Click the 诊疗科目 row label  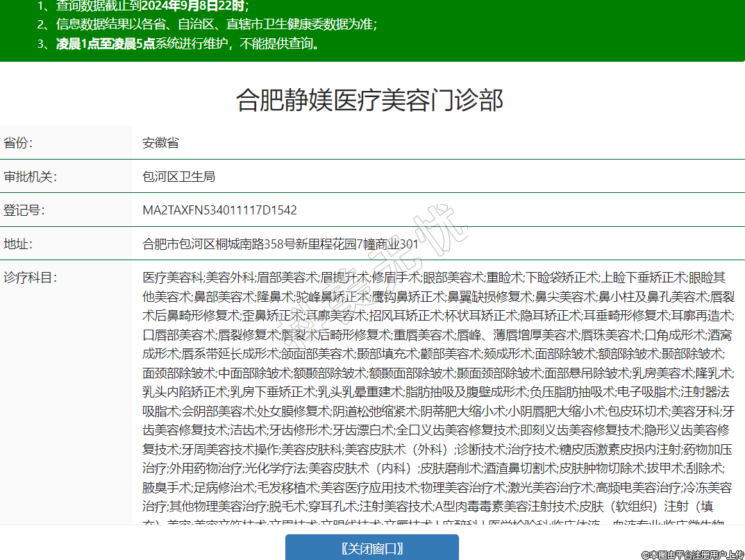point(30,278)
